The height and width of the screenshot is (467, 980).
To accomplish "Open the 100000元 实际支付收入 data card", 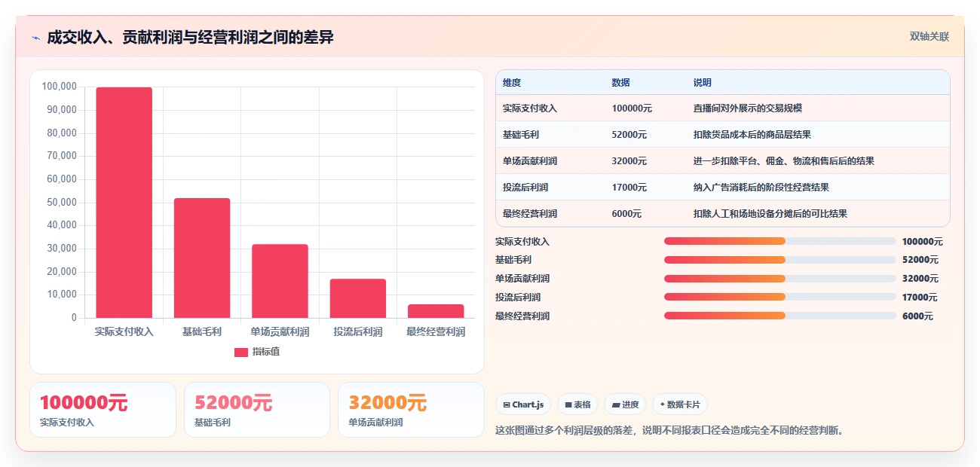I will 103,410.
